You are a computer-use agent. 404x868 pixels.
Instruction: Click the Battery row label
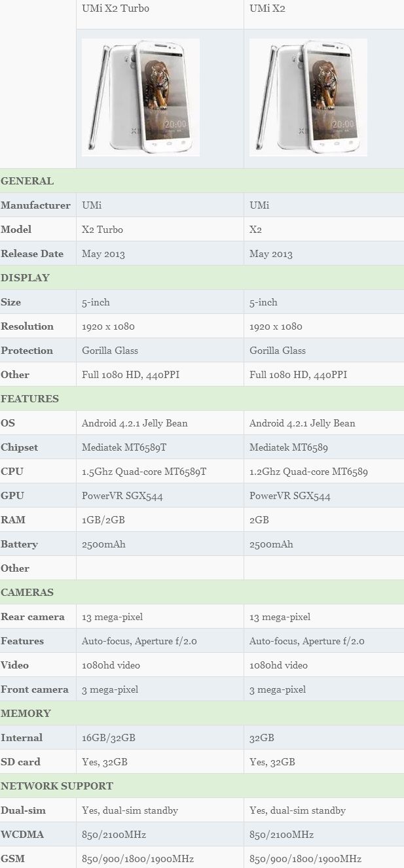[19, 545]
